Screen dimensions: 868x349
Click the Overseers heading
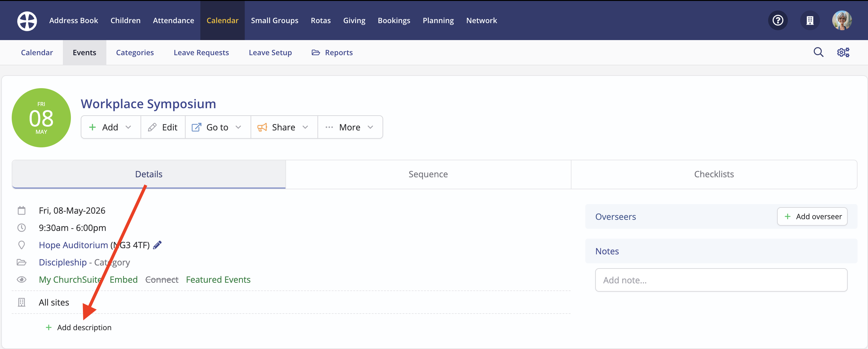pos(615,217)
